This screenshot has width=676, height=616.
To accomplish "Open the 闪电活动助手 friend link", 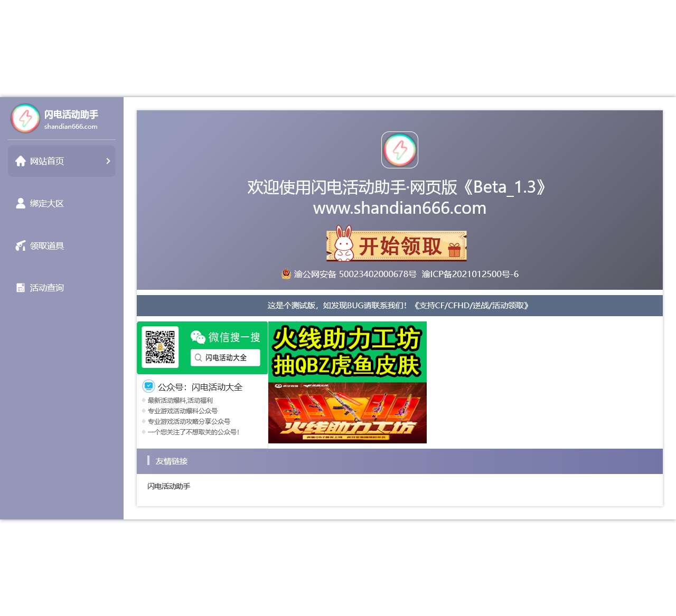I will coord(169,486).
